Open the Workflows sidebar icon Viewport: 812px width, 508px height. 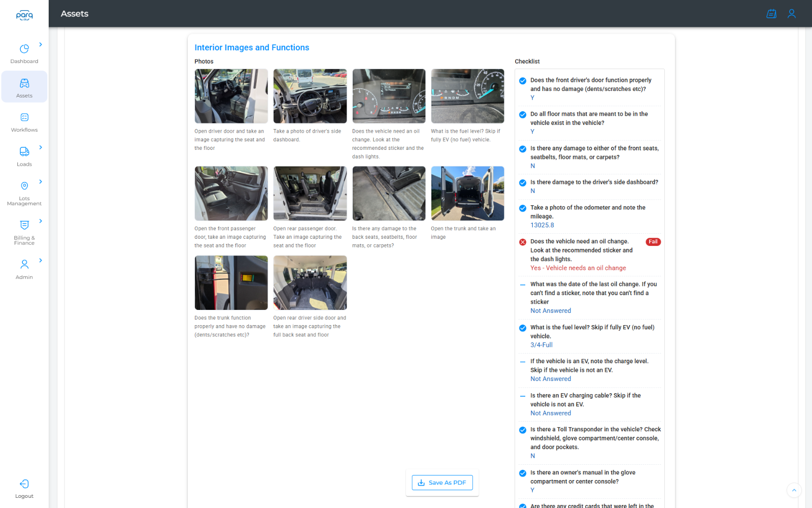point(24,117)
